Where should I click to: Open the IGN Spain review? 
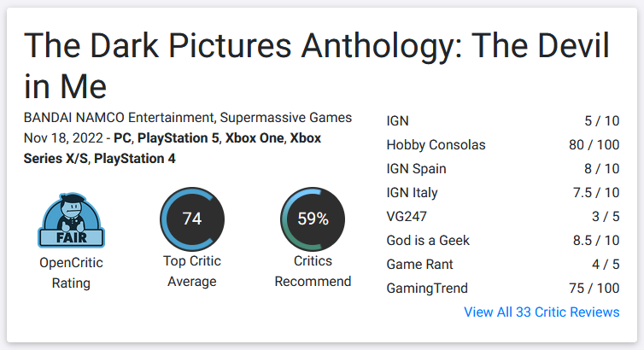coord(503,169)
